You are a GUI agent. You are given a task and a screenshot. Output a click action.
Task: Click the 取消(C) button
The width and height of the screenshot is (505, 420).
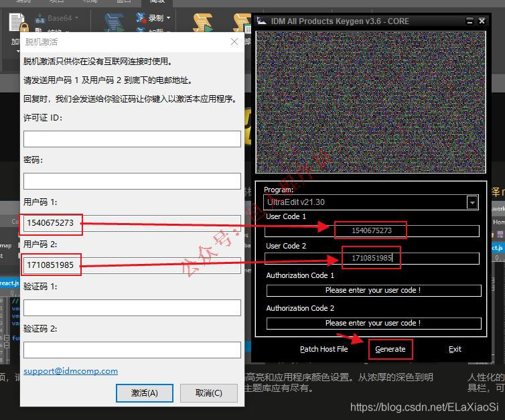click(209, 393)
